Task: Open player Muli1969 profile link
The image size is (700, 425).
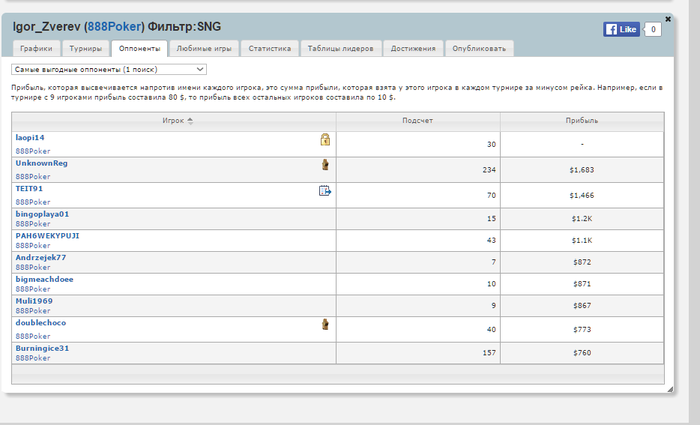Action: click(34, 301)
